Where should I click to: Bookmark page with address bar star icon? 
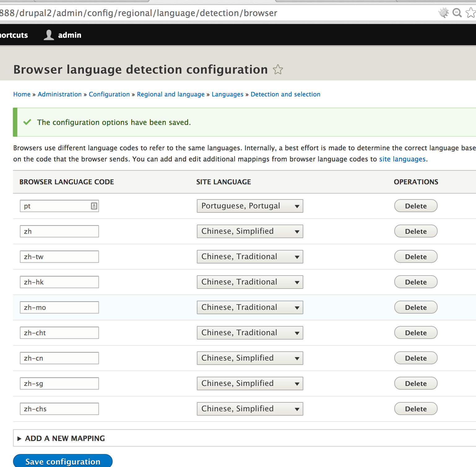click(x=471, y=13)
